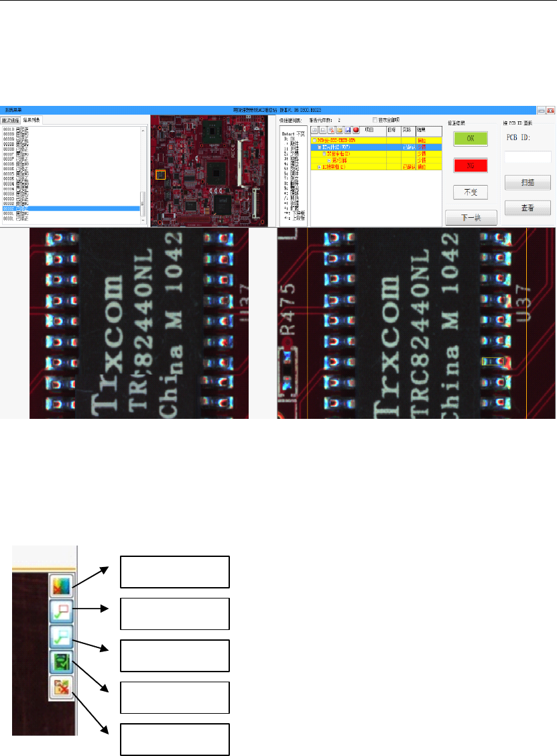Click the cyan-box checkmark tool icon
The image size is (557, 756).
[x=62, y=637]
